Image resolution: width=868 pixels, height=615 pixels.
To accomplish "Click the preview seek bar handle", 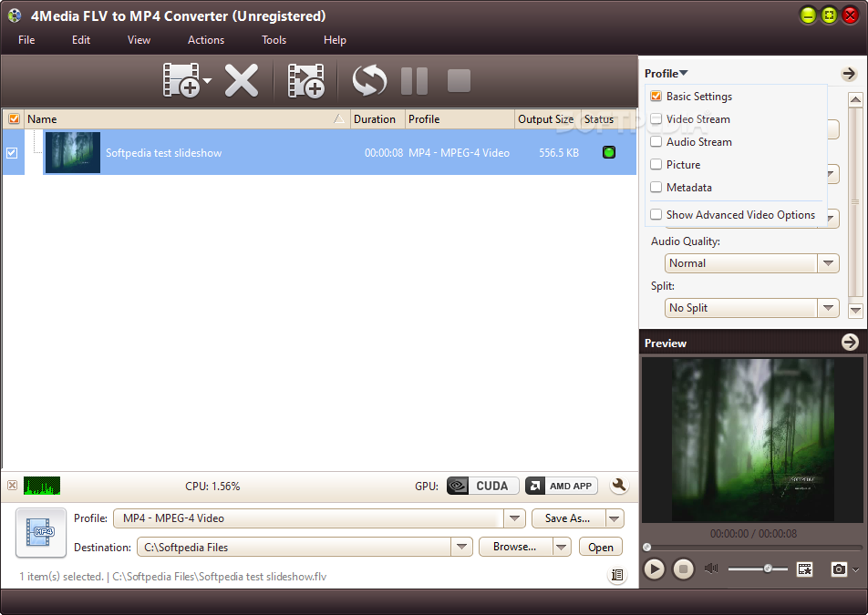I will coord(646,547).
